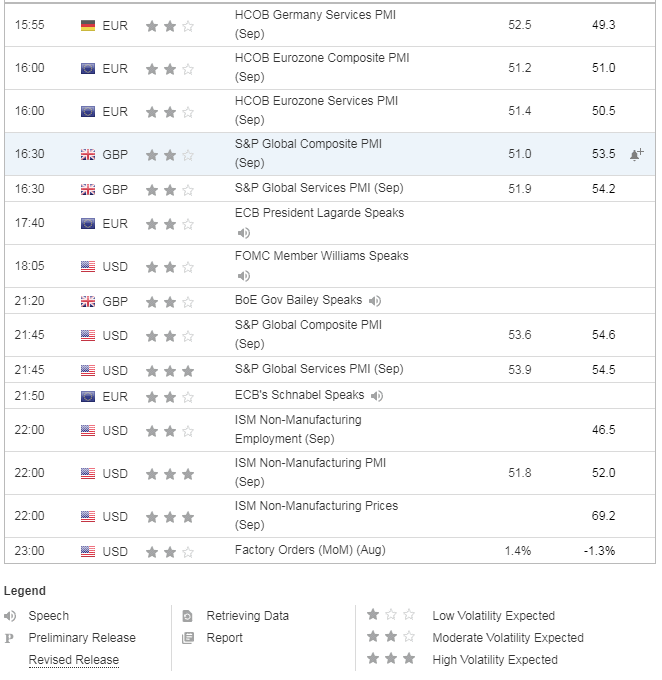The width and height of the screenshot is (662, 680).
Task: Click the UK flag on the 16:30 Composite PMI row
Action: coord(88,154)
